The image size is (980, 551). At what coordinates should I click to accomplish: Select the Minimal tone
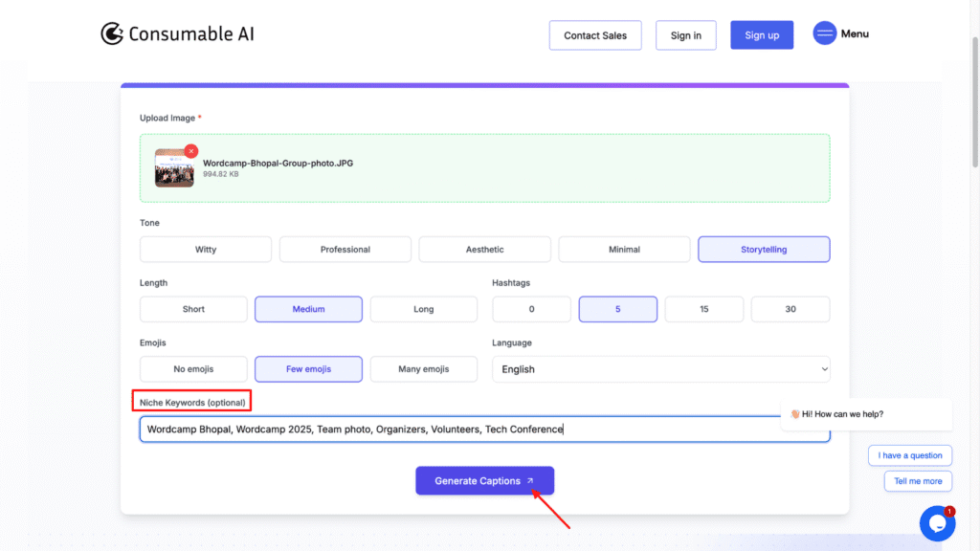point(624,250)
